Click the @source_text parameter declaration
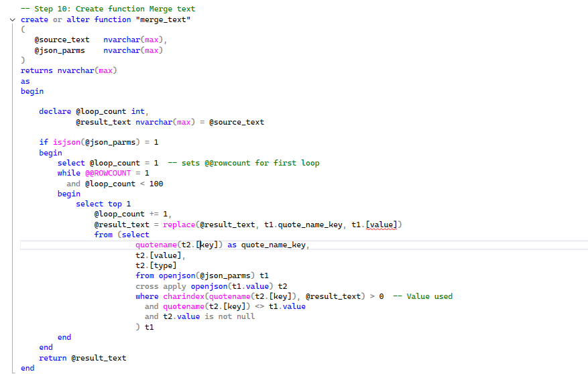The image size is (588, 374). pyautogui.click(x=101, y=40)
